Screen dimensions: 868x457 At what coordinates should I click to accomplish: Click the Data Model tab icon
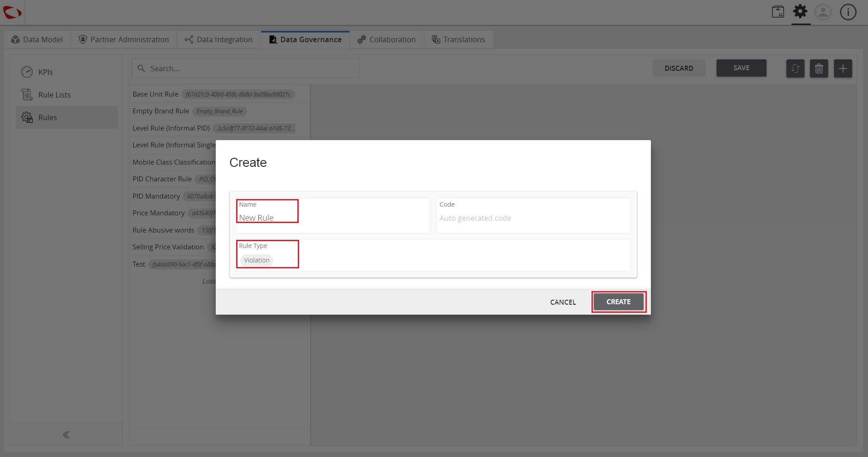pos(15,39)
